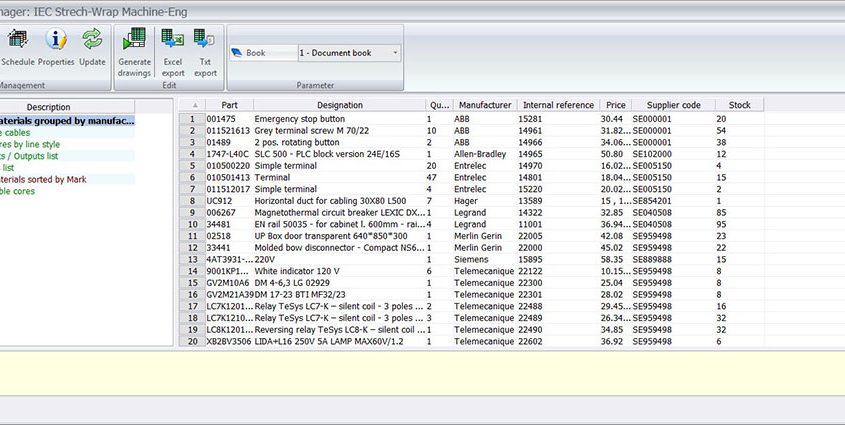Click the Supplier code column header
This screenshot has height=425, width=845.
[674, 105]
